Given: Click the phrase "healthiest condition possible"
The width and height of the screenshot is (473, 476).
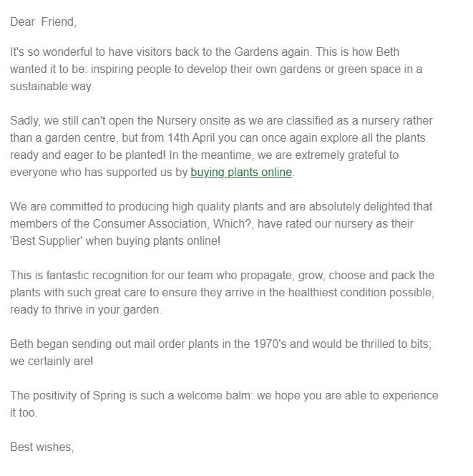Looking at the screenshot, I should tap(361, 293).
